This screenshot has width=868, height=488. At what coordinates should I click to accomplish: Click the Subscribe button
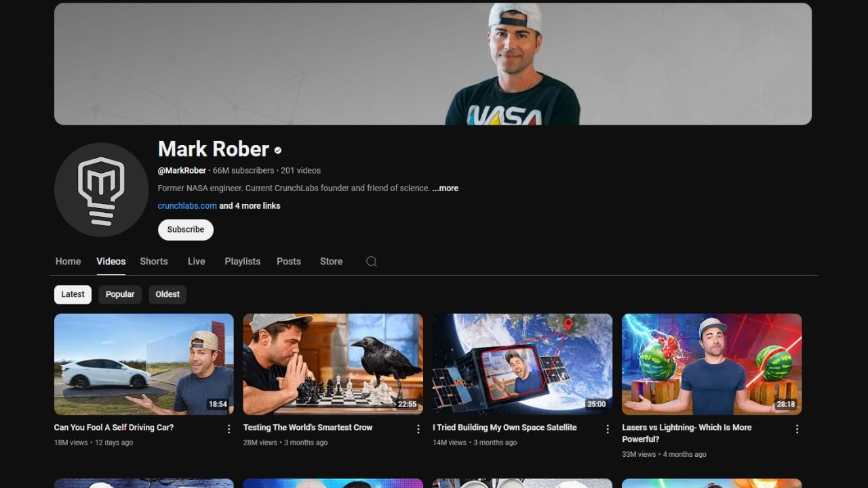click(186, 230)
